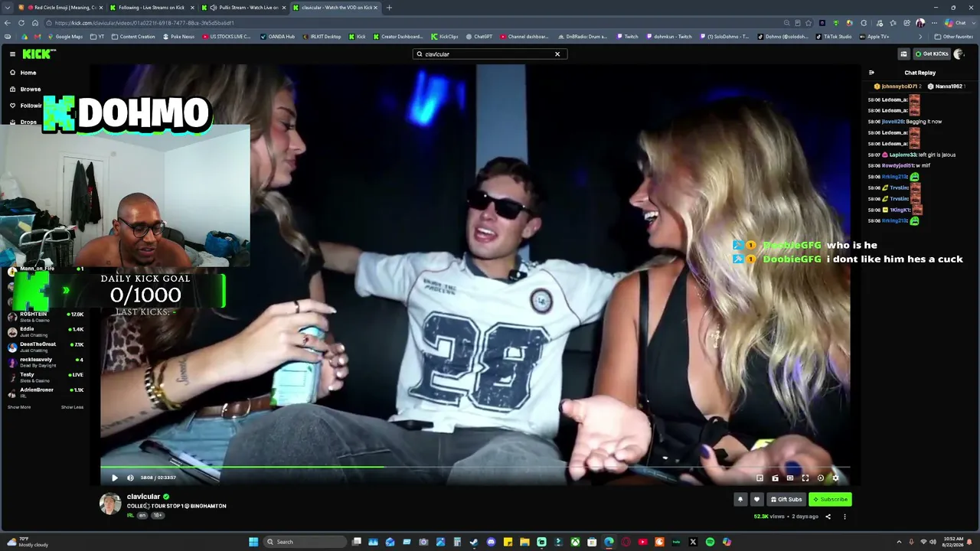This screenshot has height=551, width=980.
Task: Click the Get KICKs button
Action: [x=932, y=54]
